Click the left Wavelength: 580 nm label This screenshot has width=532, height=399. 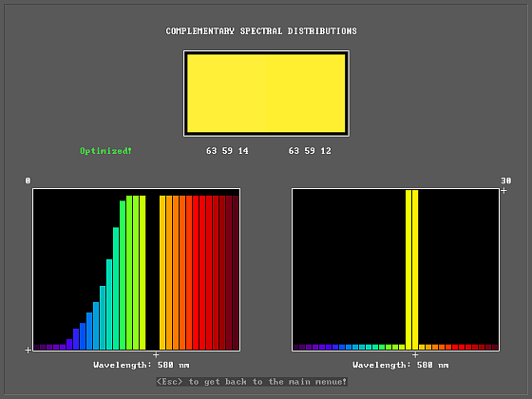[x=142, y=365]
